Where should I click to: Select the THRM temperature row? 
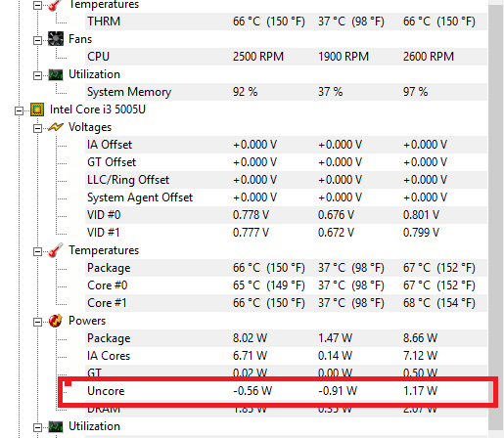(286, 22)
